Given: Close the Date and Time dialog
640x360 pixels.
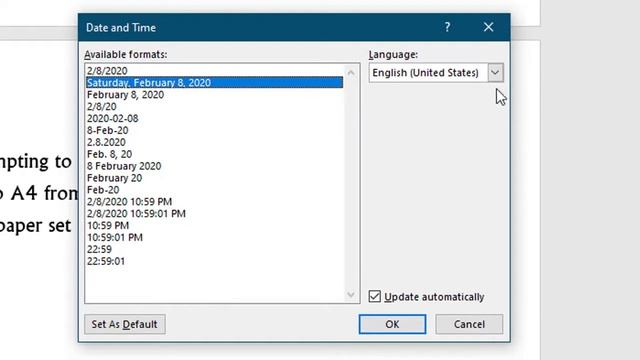Looking at the screenshot, I should (488, 27).
